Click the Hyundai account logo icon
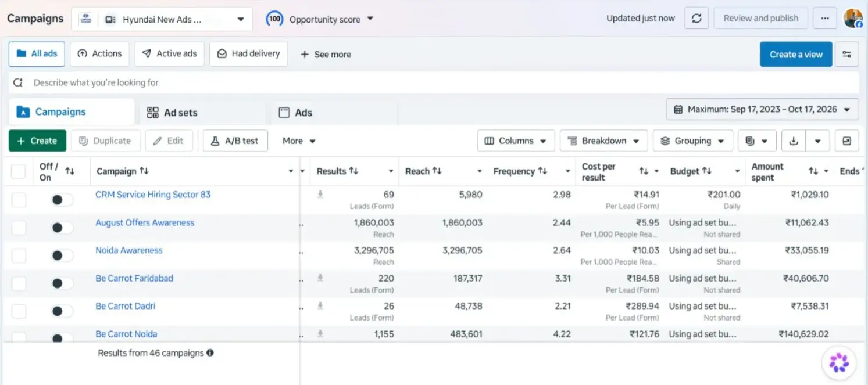Image resolution: width=868 pixels, height=385 pixels. point(86,19)
